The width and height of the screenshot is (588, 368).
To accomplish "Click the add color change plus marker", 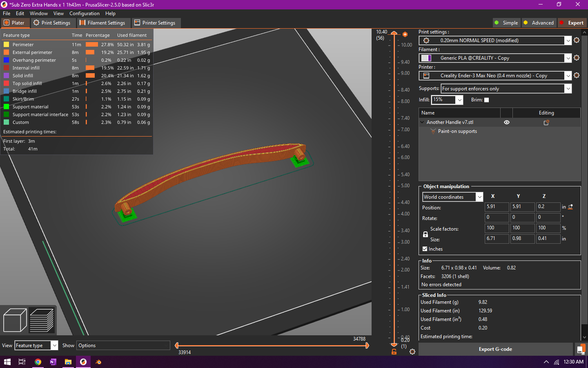I will [405, 34].
